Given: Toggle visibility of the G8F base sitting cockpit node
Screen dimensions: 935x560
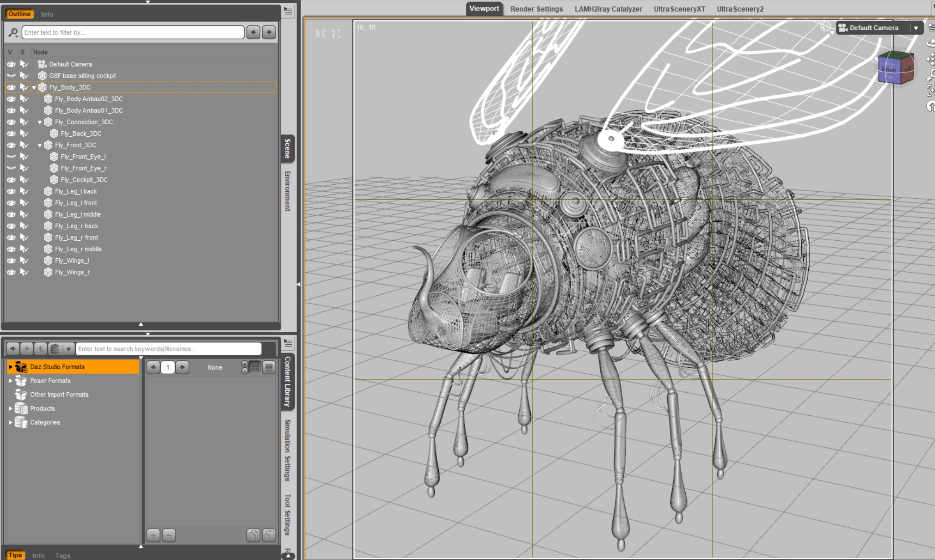Looking at the screenshot, I should (x=11, y=76).
